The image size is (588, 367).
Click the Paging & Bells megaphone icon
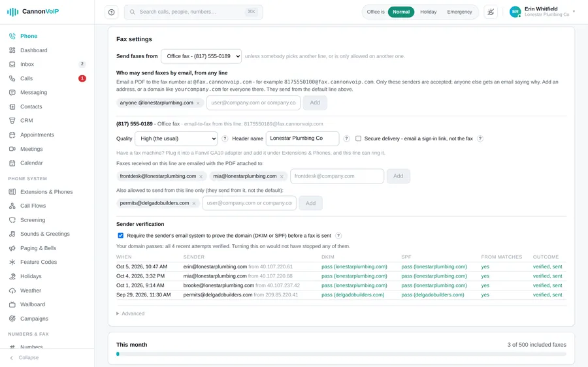click(x=12, y=248)
